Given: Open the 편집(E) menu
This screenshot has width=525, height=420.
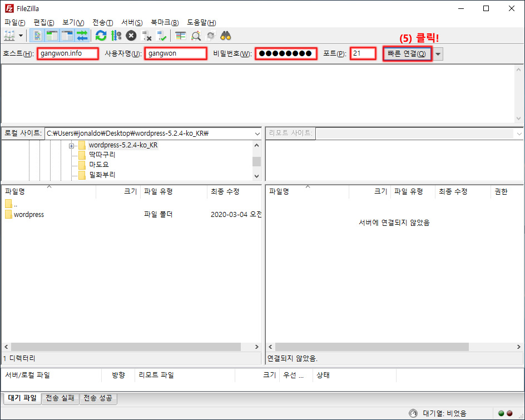Looking at the screenshot, I should [44, 22].
